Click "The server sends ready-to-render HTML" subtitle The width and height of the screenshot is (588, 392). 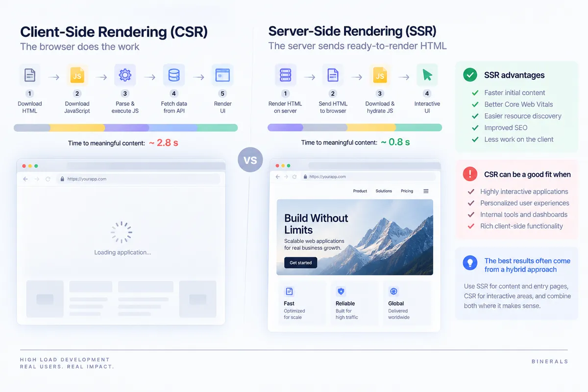(358, 47)
